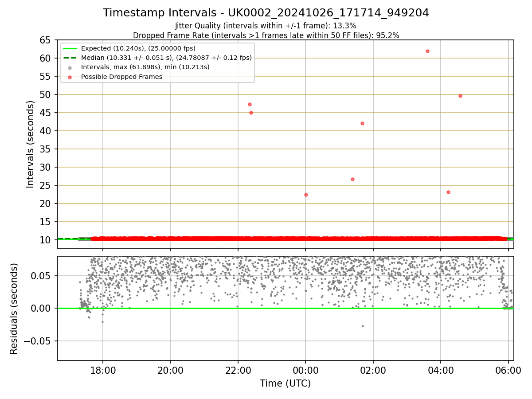Viewport: 532px width, 399px height.
Task: Click the 06:00 x-axis tick label
Action: (508, 370)
